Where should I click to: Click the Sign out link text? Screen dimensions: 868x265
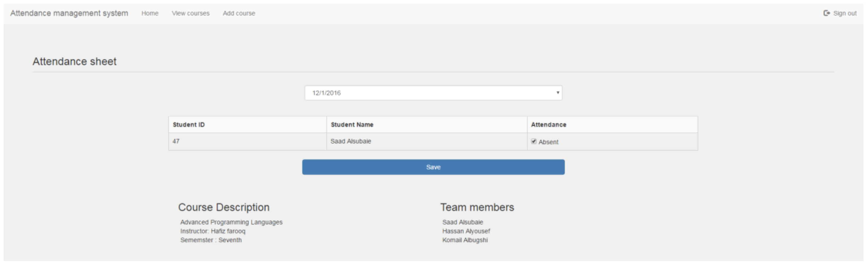(845, 13)
